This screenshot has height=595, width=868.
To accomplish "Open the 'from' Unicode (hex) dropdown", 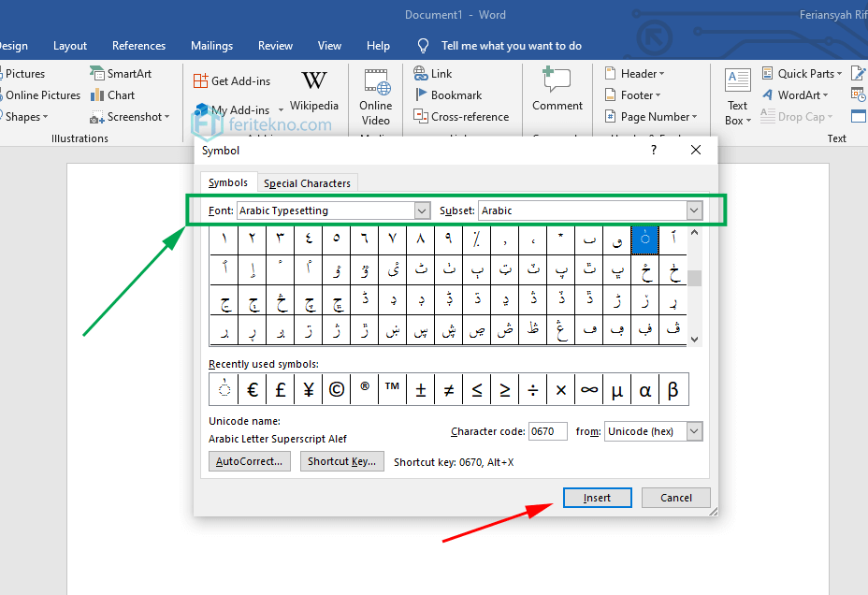I will coord(694,431).
